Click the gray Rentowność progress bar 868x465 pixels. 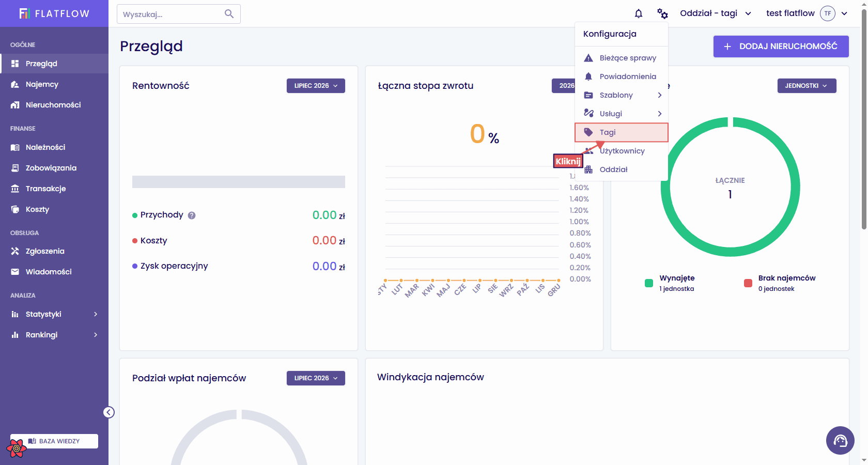(239, 182)
